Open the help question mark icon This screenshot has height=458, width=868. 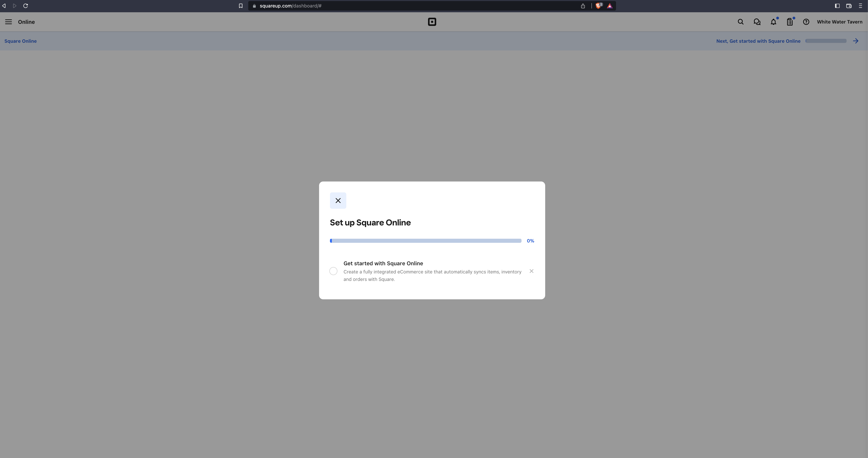point(806,22)
